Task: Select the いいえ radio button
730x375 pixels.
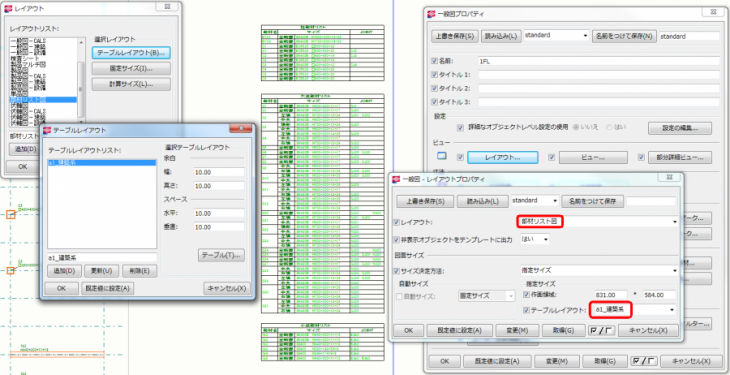Action: click(x=576, y=127)
